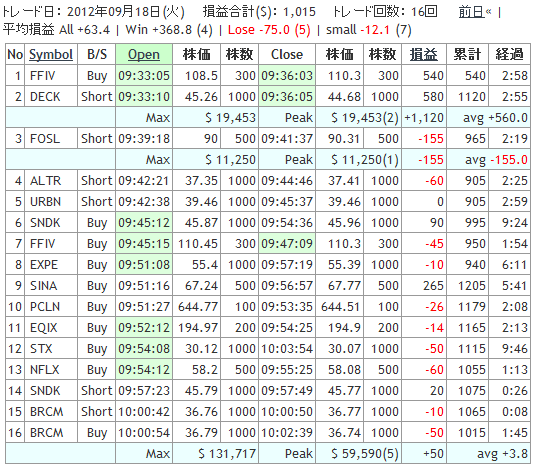Click open time 09:54:08 for STX

point(144,349)
